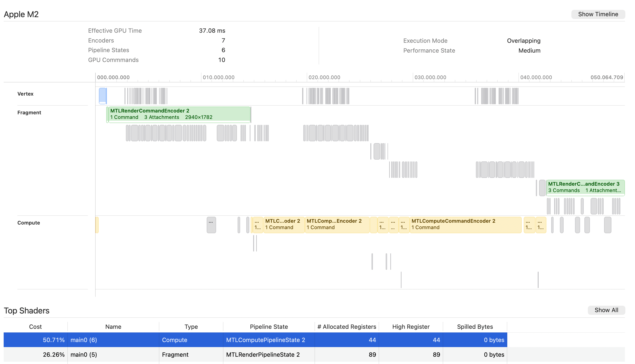Click the Vertex track label
The width and height of the screenshot is (635, 364).
[25, 94]
